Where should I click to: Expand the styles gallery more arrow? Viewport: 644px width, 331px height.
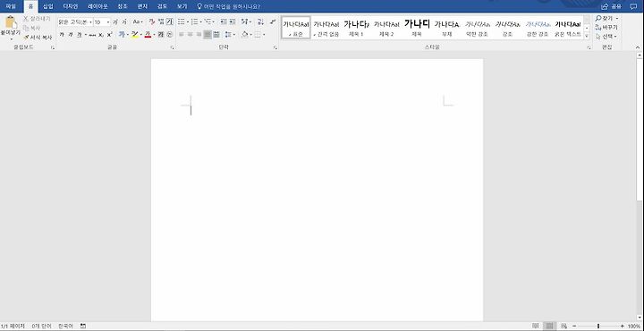coord(587,36)
